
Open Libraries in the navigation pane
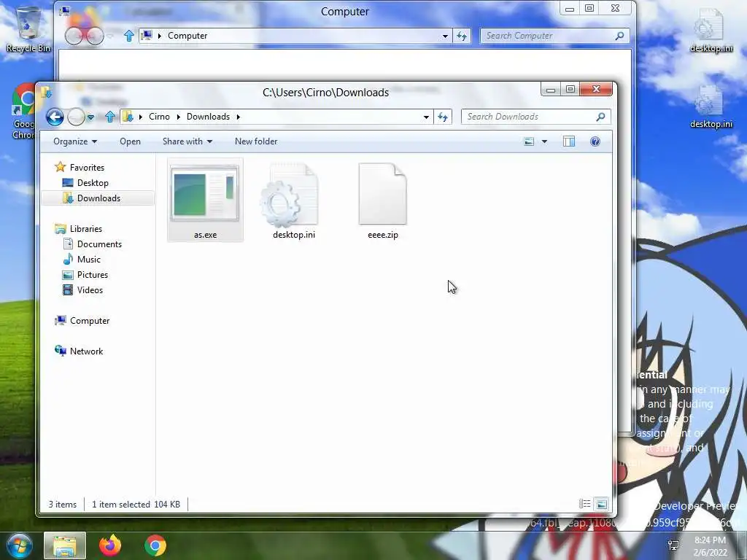(86, 228)
